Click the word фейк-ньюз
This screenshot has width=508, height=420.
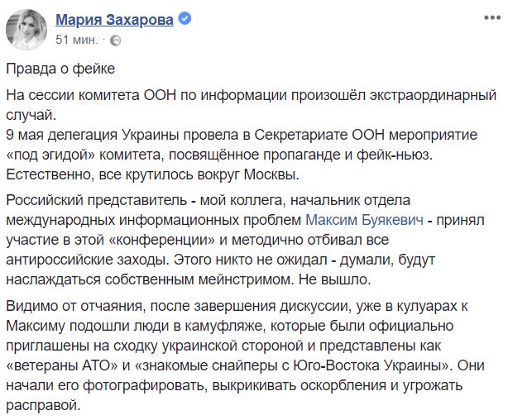point(395,155)
